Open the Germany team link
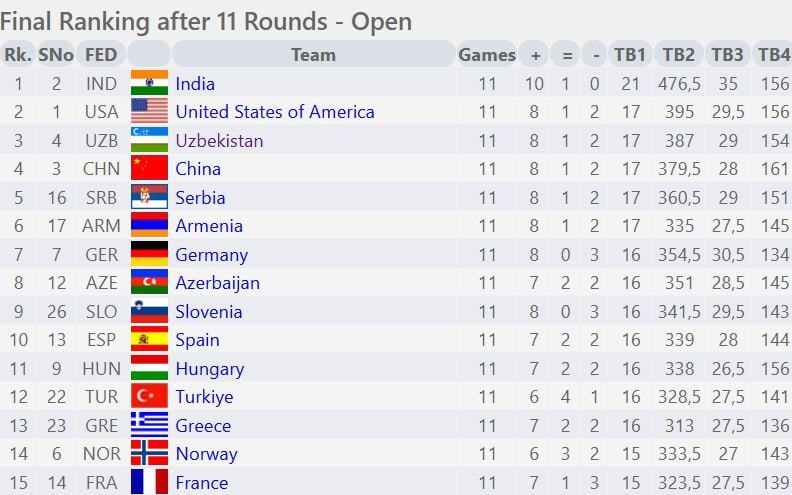792x495 pixels. (x=211, y=255)
